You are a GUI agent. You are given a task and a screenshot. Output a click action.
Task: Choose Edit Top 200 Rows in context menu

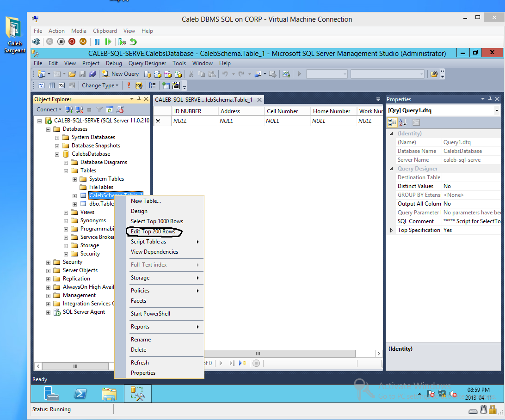point(153,231)
